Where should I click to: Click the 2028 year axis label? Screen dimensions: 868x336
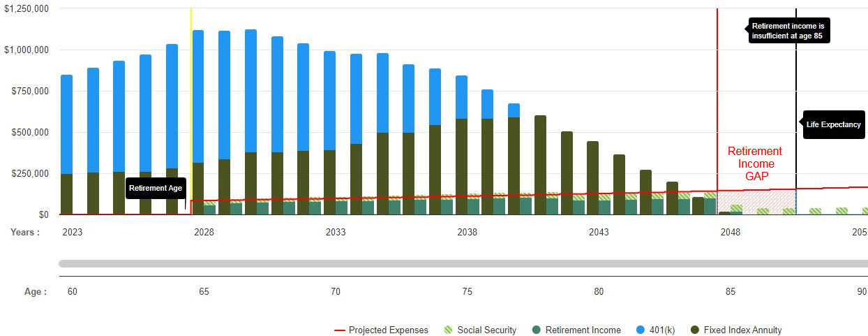tap(204, 232)
